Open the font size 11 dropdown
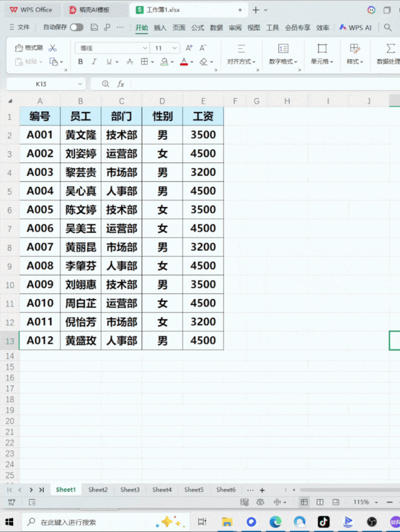 tap(174, 48)
